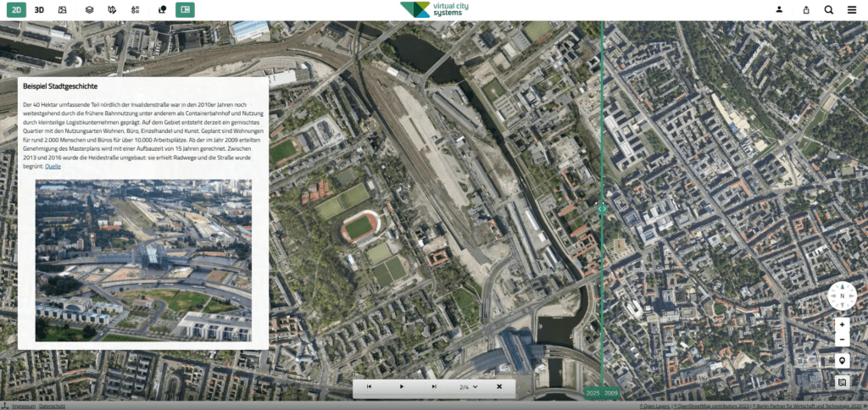Open the map drawing tool icon

113,10
